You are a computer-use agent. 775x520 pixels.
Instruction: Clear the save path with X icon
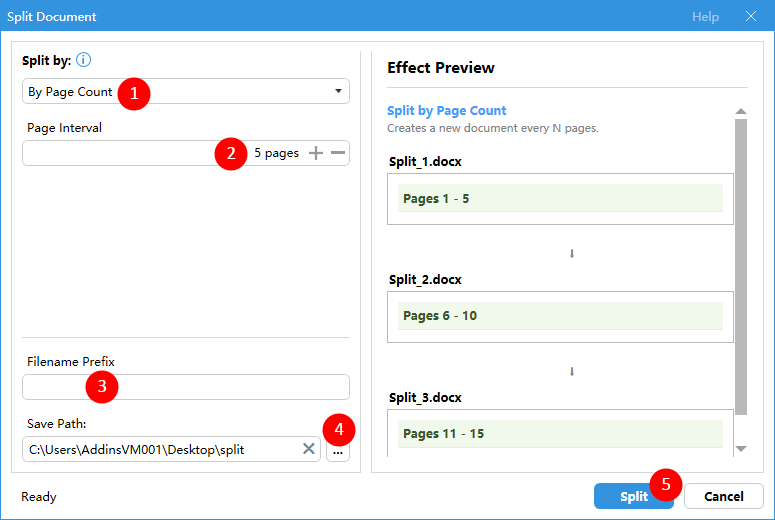tap(308, 448)
